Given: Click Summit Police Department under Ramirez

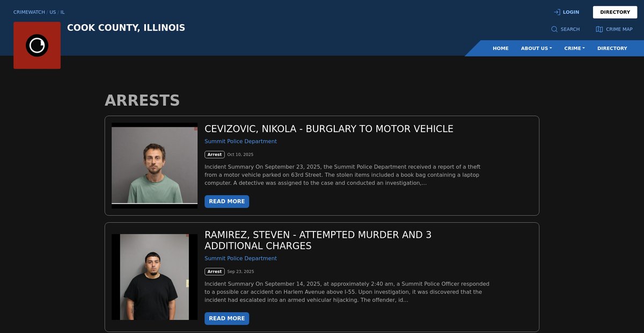Looking at the screenshot, I should click(x=240, y=258).
